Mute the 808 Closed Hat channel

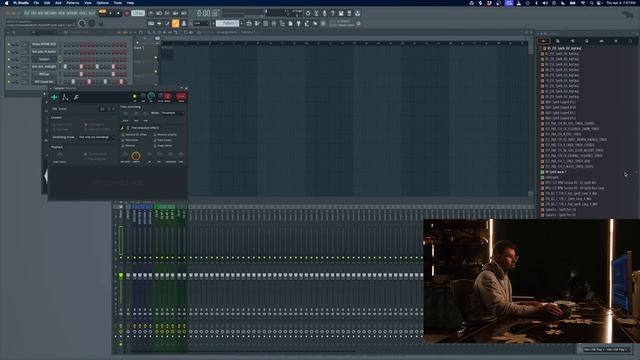pyautogui.click(x=9, y=82)
